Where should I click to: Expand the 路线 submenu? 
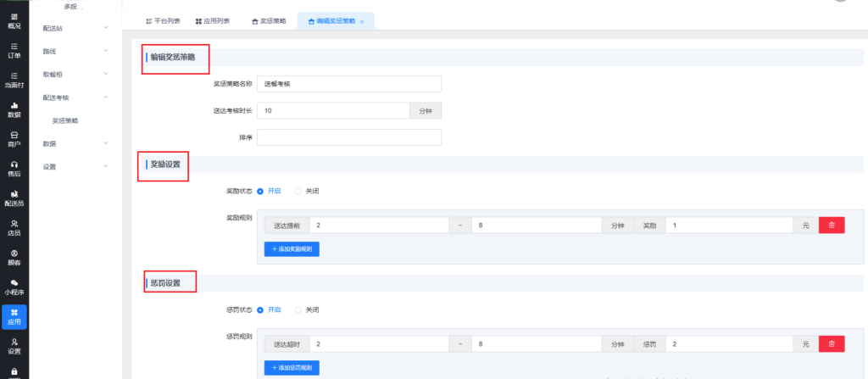(x=75, y=52)
